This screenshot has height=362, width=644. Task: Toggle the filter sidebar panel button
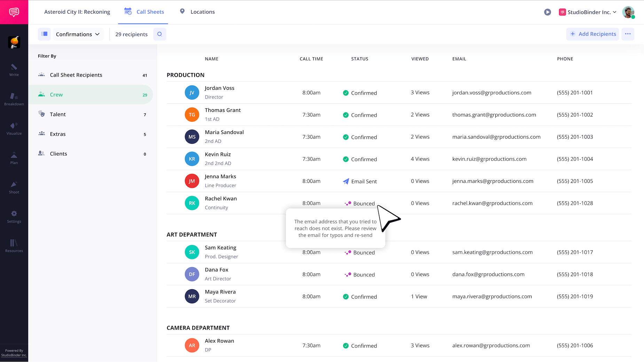[x=44, y=34]
